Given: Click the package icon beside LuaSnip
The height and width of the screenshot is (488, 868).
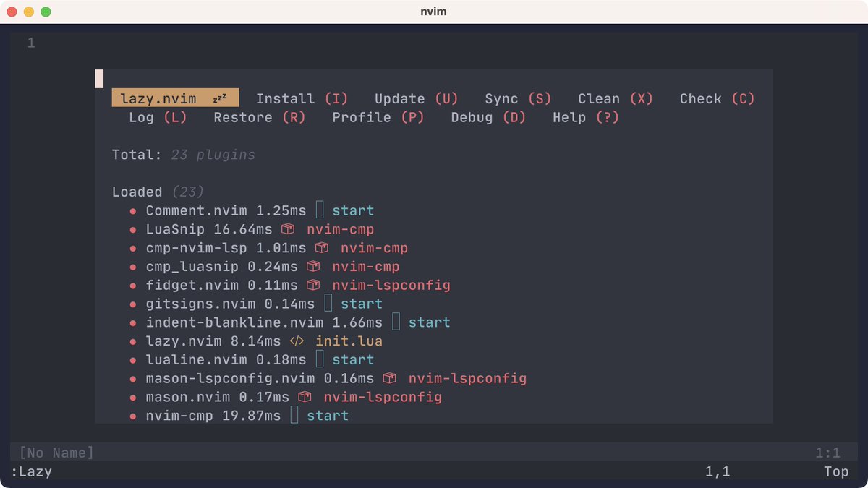Looking at the screenshot, I should (288, 229).
